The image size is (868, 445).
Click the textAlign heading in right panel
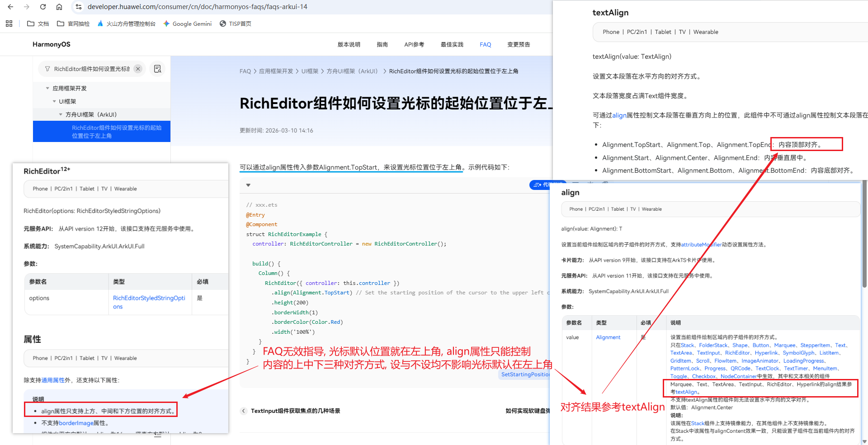pyautogui.click(x=610, y=13)
